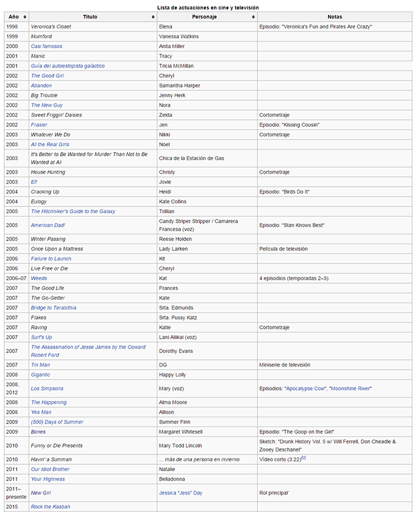Follow the Your Highness link

48,479
